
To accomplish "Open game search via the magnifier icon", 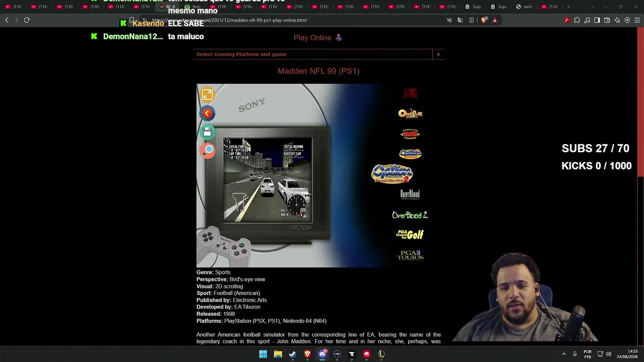I will [208, 150].
